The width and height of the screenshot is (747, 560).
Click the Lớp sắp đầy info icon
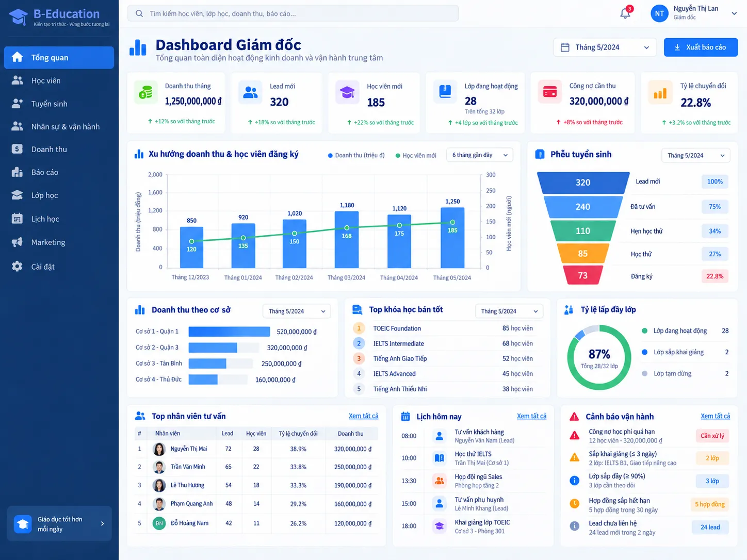[x=574, y=481]
